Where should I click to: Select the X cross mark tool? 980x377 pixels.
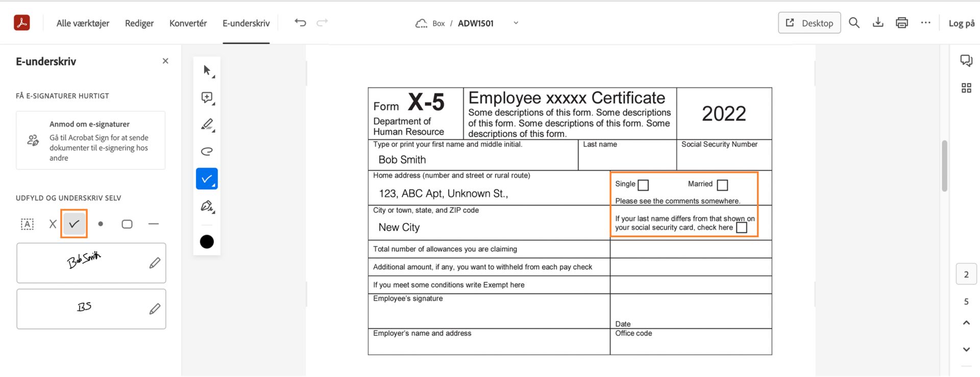point(53,224)
